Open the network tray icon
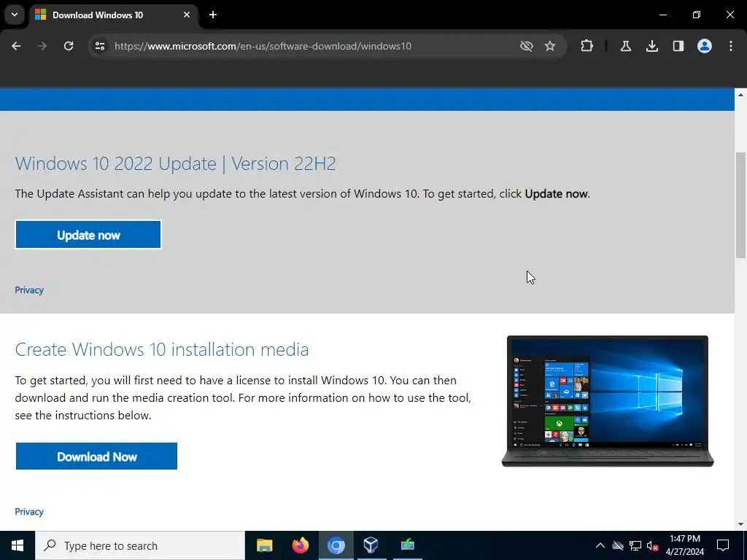The width and height of the screenshot is (747, 560). 635,545
